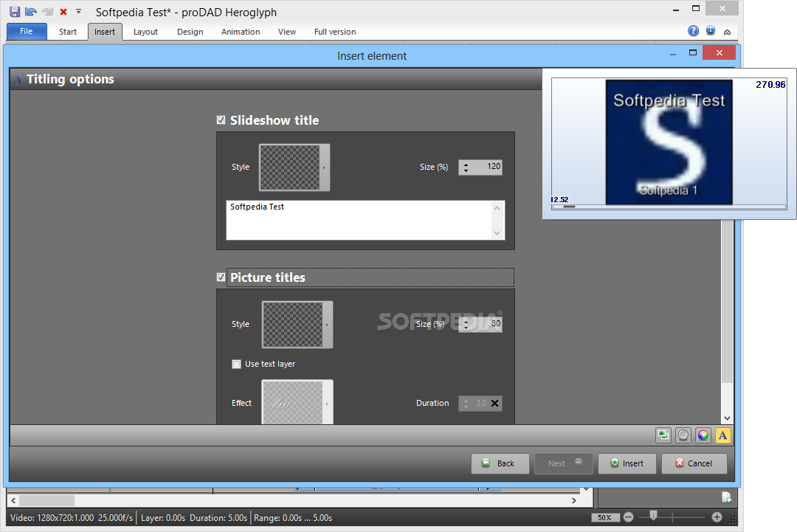The width and height of the screenshot is (797, 532).
Task: Click the zoom in plus icon
Action: 717,517
